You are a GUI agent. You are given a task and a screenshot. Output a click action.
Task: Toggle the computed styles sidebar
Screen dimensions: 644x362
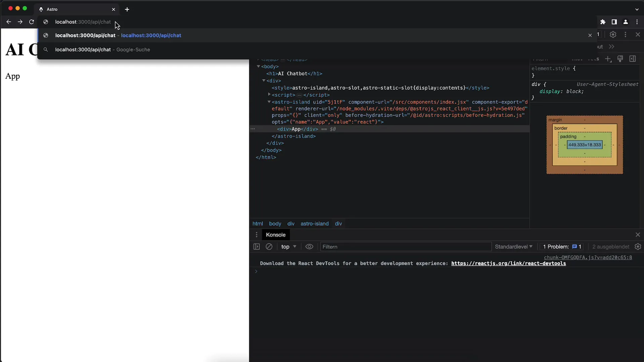[633, 59]
